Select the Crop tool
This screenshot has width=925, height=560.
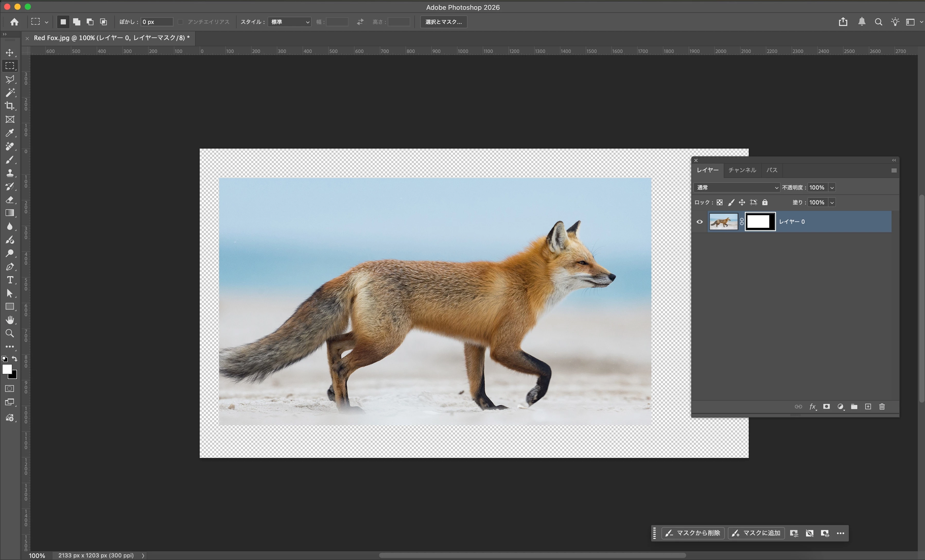pyautogui.click(x=10, y=106)
